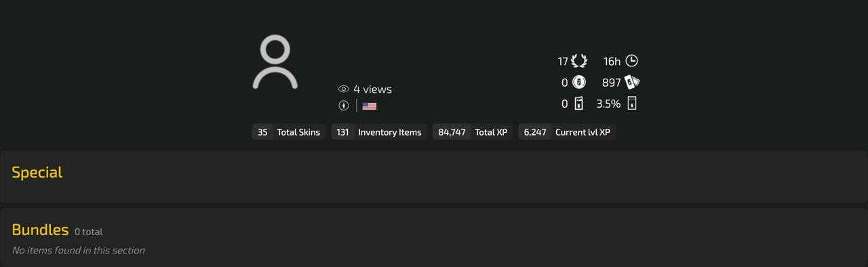
Task: Click the United States flag icon
Action: [370, 106]
